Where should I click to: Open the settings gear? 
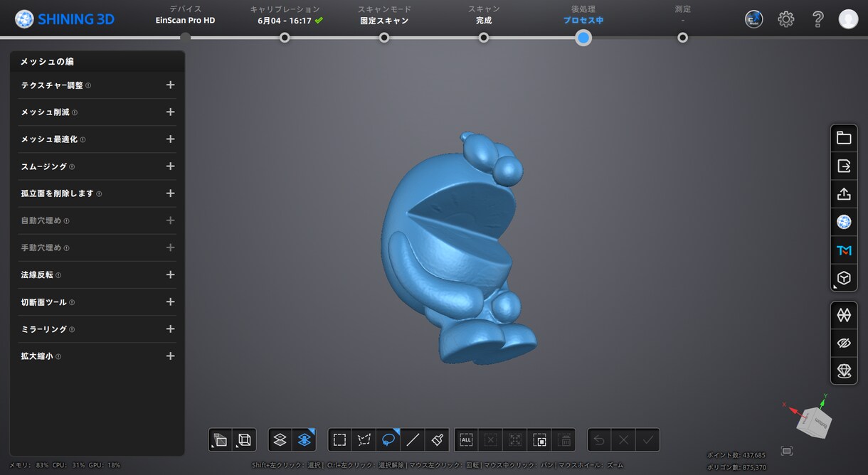coord(786,19)
